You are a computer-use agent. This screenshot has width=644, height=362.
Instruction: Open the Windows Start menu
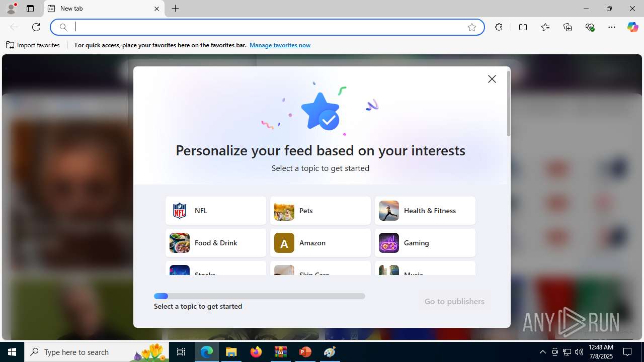pyautogui.click(x=12, y=352)
